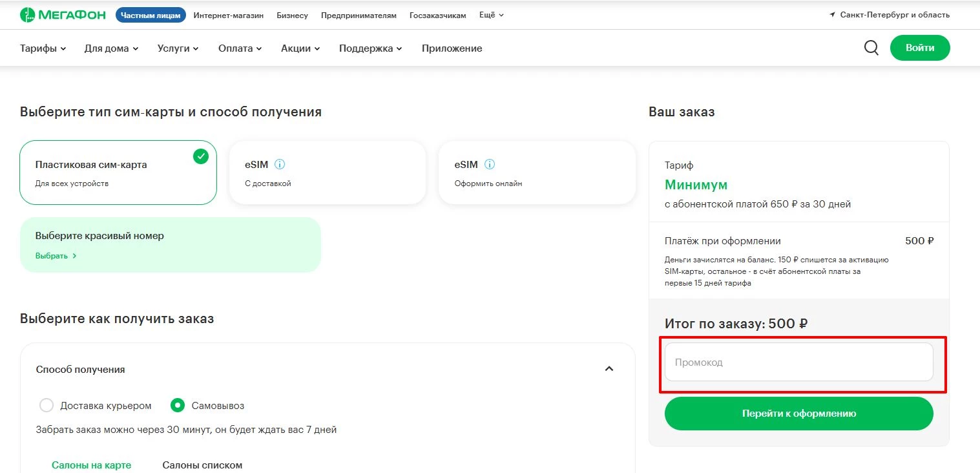Switch to the Салоны списком tab
Image resolution: width=980 pixels, height=473 pixels.
click(202, 465)
